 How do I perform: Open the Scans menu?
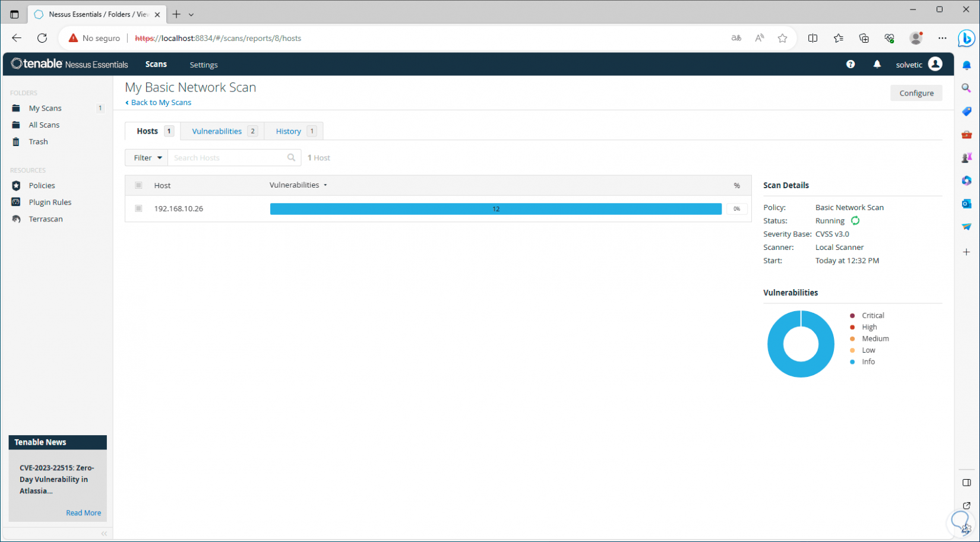156,64
